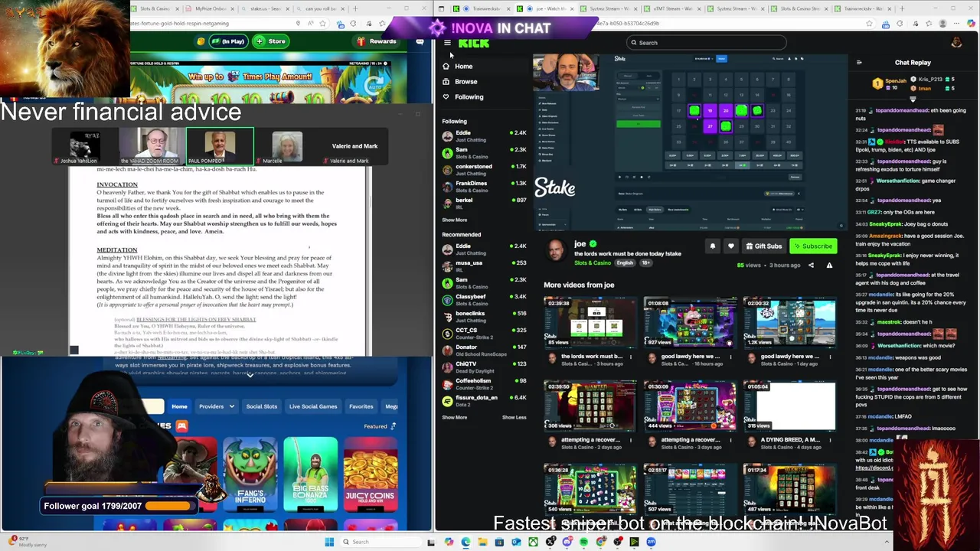
Task: Click the Gift Subs button
Action: (x=763, y=246)
